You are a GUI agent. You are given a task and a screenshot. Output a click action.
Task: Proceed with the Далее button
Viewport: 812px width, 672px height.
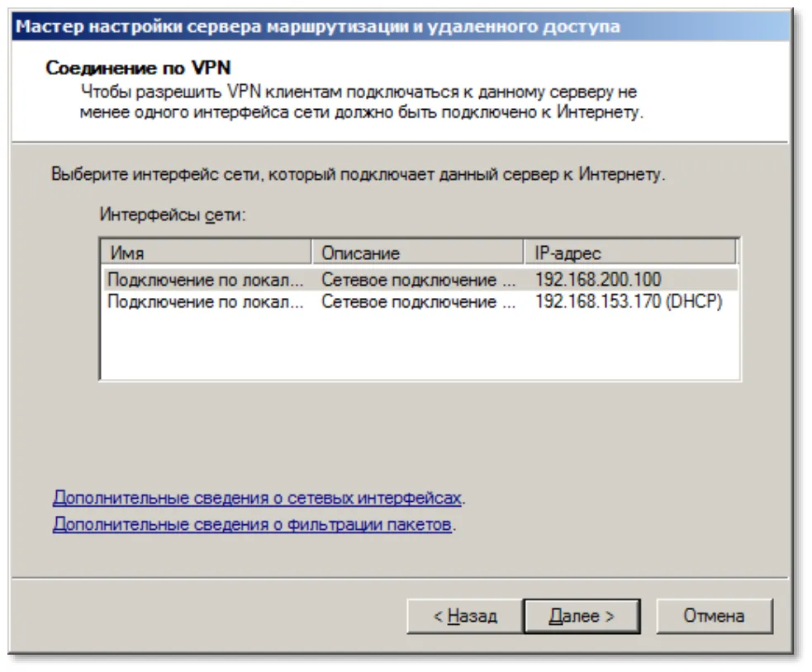[x=582, y=616]
